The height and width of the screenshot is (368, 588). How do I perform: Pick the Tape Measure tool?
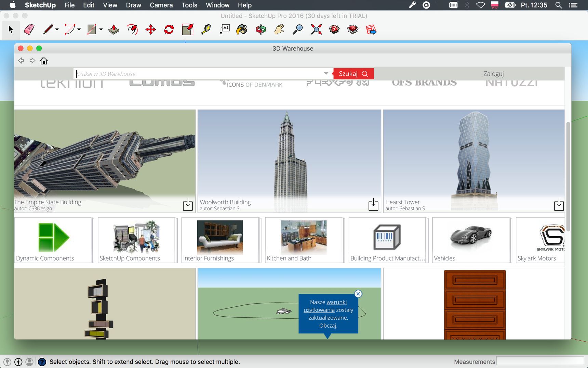coord(206,29)
